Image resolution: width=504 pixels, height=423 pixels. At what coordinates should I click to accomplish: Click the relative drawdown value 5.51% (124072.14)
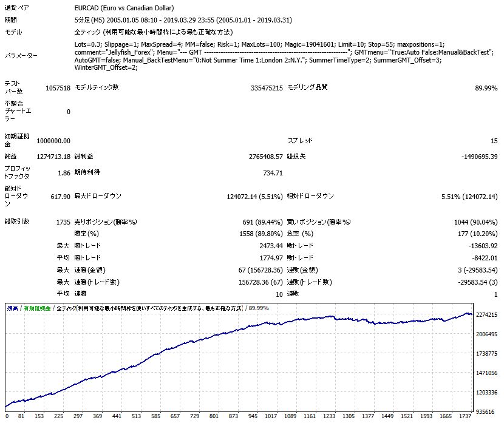pos(469,196)
